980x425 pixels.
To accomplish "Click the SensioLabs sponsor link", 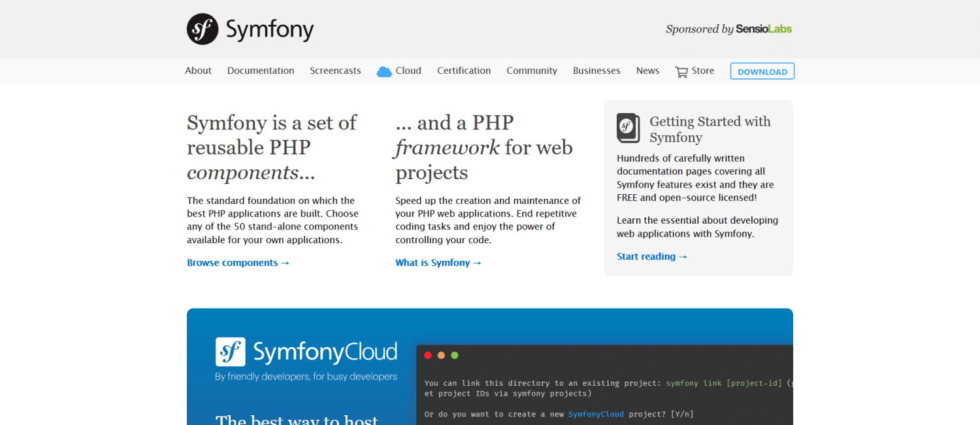I will click(764, 29).
